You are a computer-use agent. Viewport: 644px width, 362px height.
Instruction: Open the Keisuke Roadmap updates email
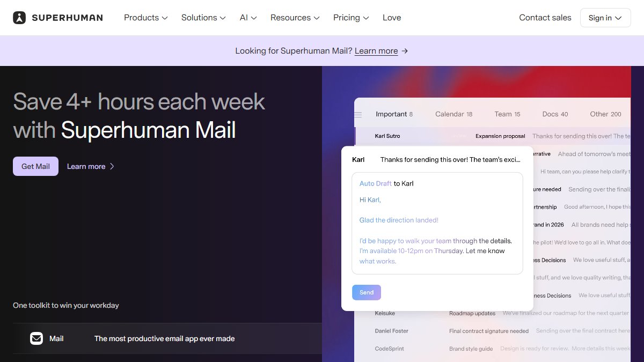coord(493,313)
